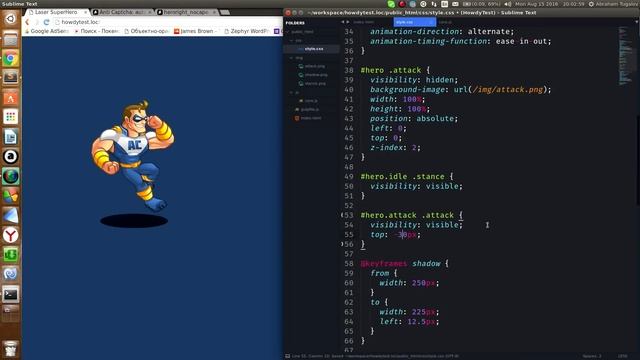This screenshot has height=360, width=640.
Task: Close the Laser SuperHero tab
Action: click(85, 12)
